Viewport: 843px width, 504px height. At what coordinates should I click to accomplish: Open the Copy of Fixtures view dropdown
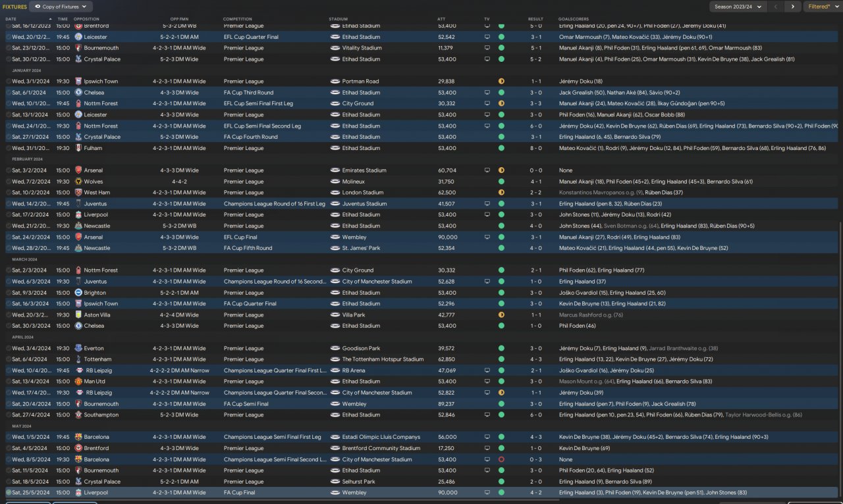59,7
